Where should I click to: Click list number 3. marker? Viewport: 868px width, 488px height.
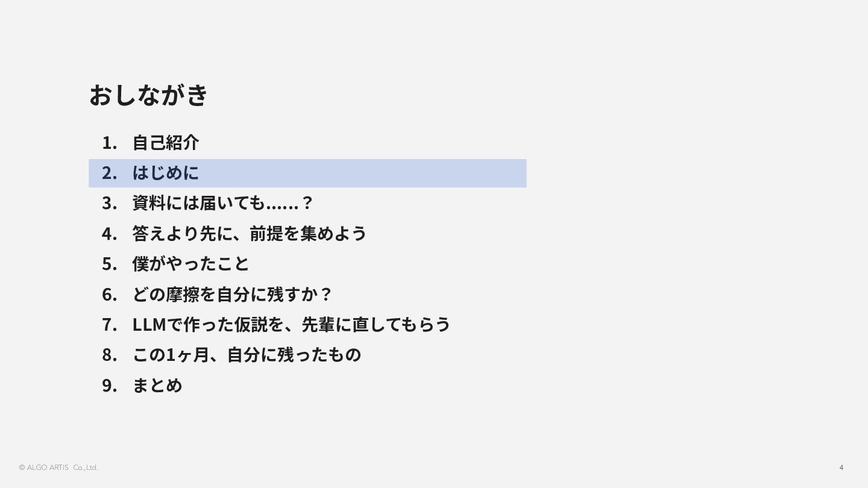(109, 203)
